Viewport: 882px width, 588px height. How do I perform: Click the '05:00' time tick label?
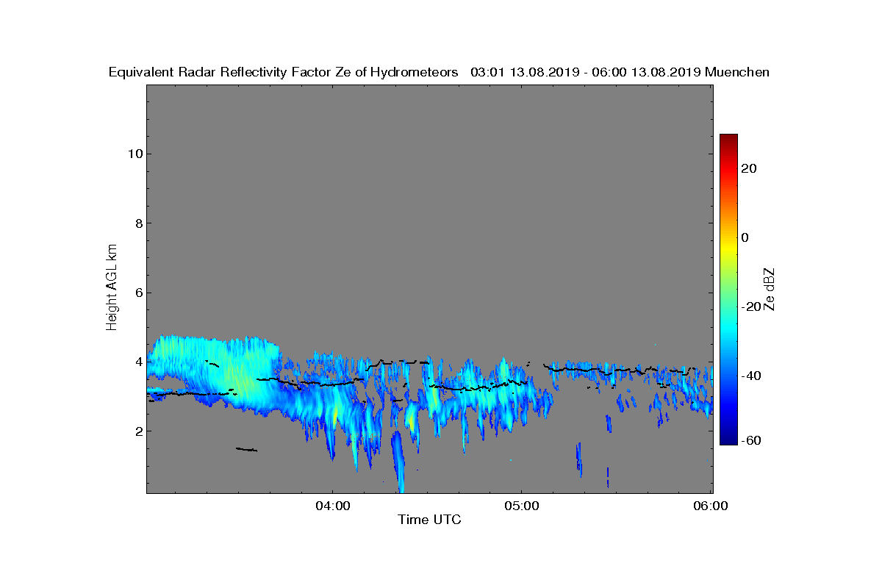point(522,506)
